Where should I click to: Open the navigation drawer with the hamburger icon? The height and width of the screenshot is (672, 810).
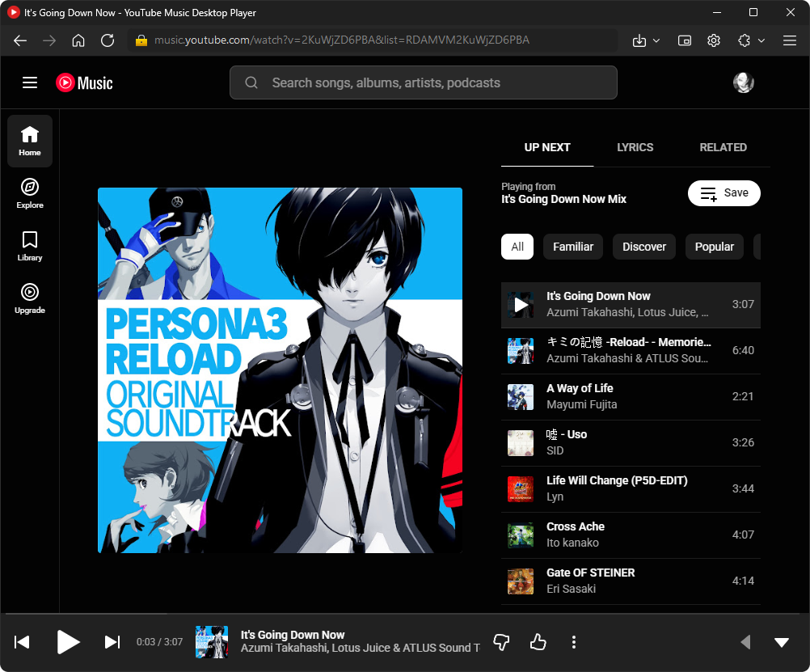click(30, 82)
